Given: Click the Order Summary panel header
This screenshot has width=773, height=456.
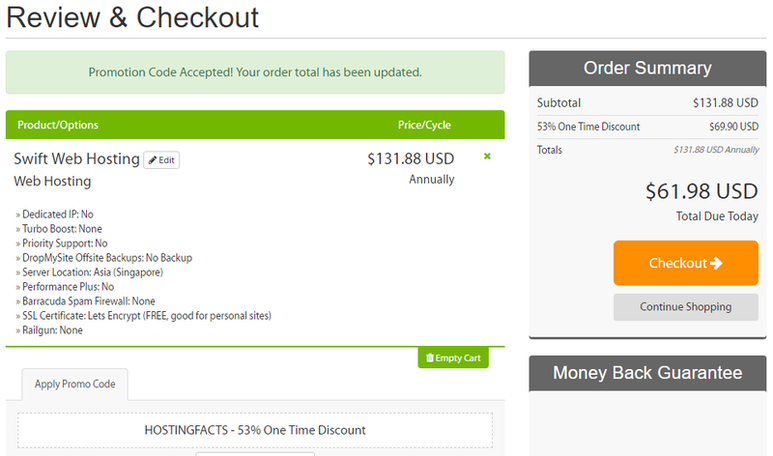Looking at the screenshot, I should coord(647,69).
